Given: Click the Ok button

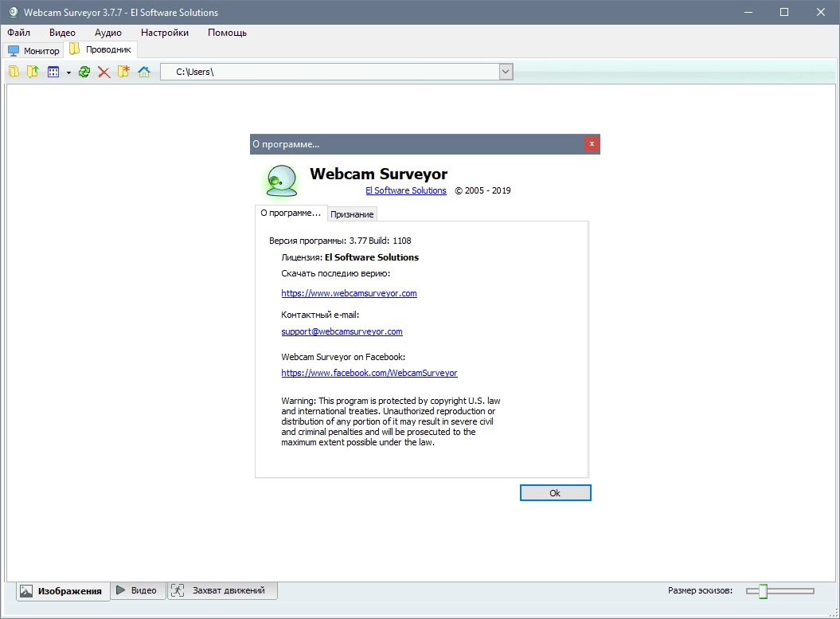Looking at the screenshot, I should [555, 493].
